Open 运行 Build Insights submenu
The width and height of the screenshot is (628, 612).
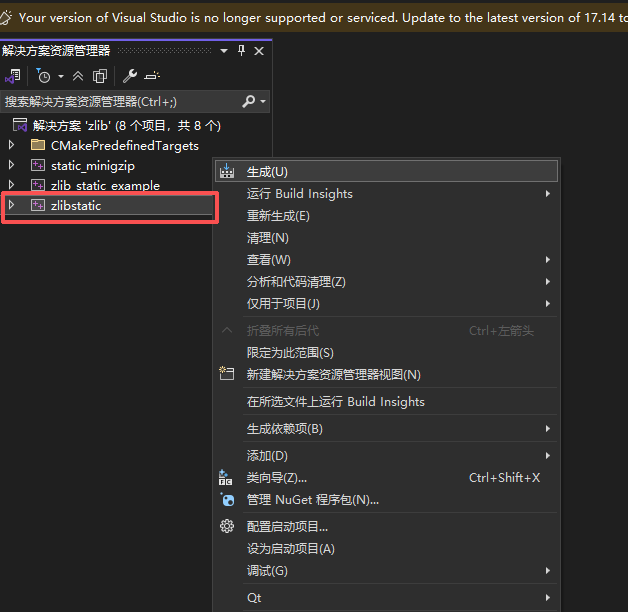pos(386,194)
